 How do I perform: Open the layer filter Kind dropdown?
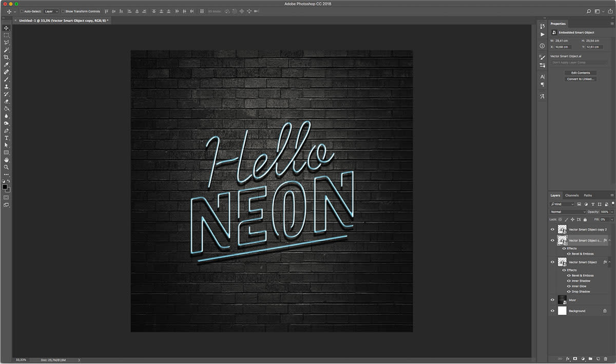562,204
